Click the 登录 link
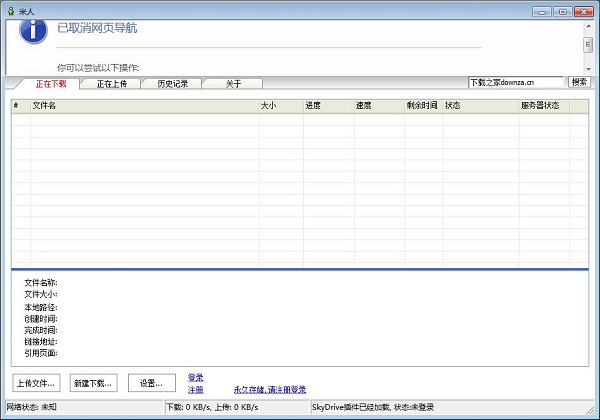This screenshot has height=420, width=600. point(196,377)
